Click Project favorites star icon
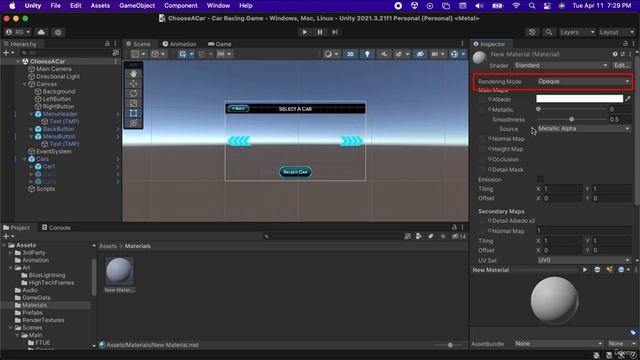640x360 pixels. [443, 236]
